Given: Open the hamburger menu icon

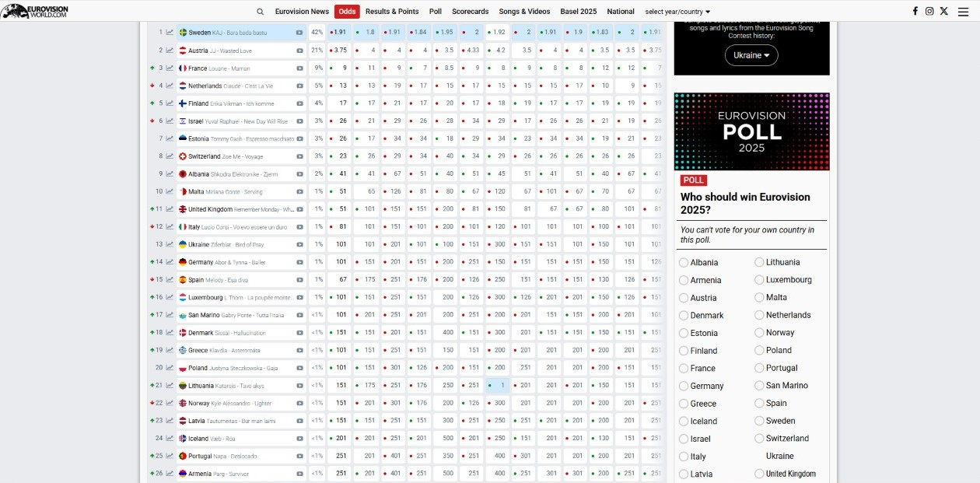Looking at the screenshot, I should pyautogui.click(x=963, y=11).
